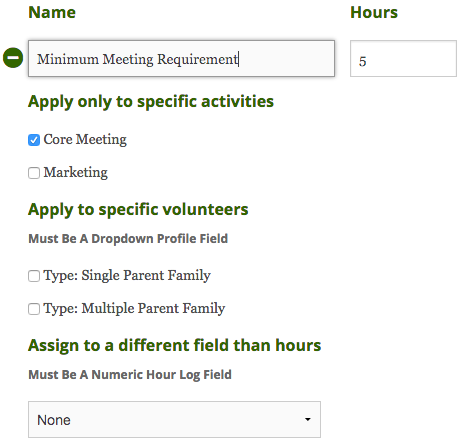
Task: Click the 'Core Meeting' label text
Action: (85, 139)
